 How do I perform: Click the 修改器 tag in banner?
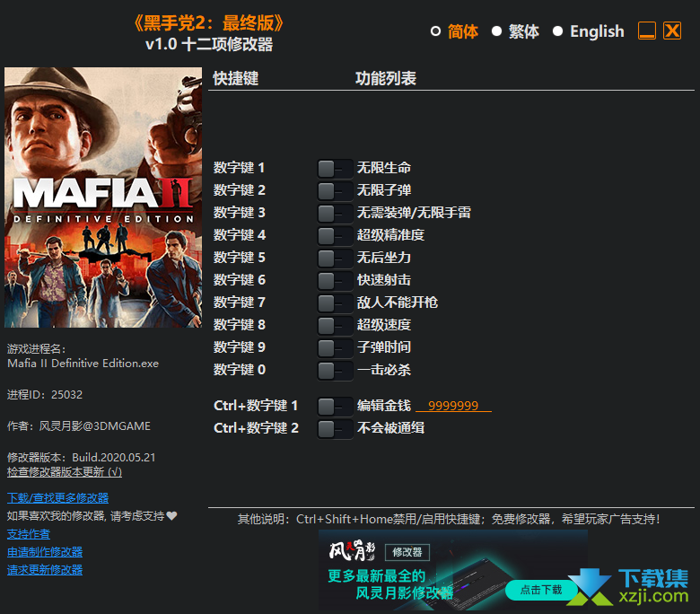click(407, 552)
